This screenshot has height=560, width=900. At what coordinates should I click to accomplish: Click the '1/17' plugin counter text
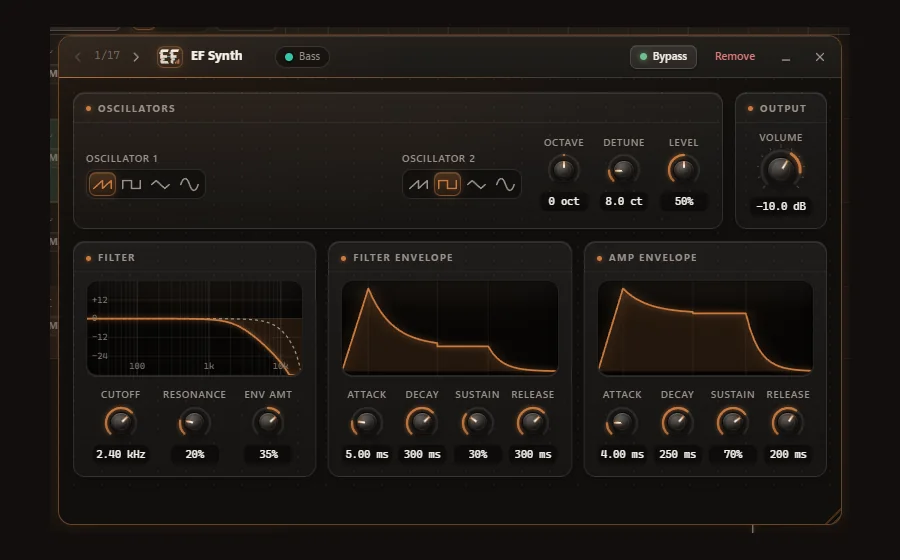coord(107,55)
